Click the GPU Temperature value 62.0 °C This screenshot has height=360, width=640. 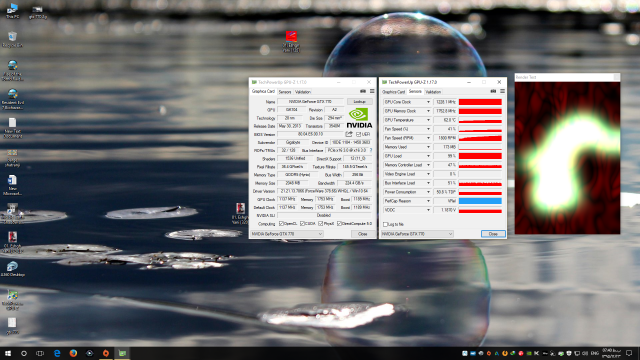coord(445,120)
